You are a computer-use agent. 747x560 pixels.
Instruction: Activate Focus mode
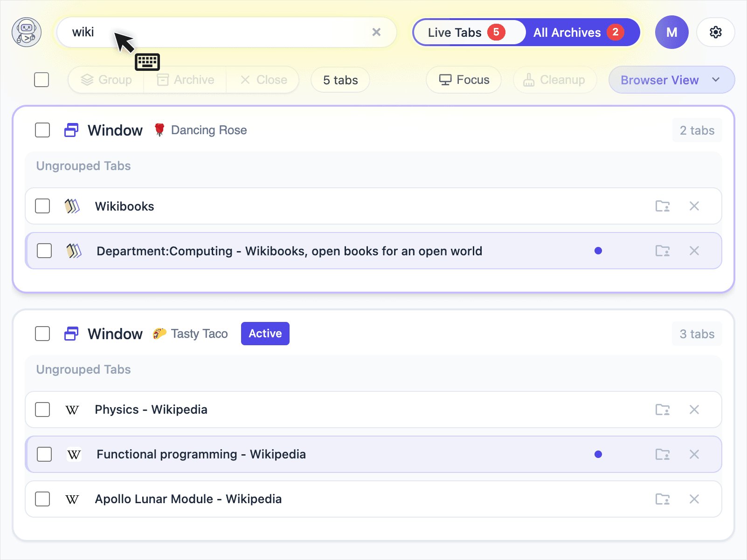[x=464, y=80]
